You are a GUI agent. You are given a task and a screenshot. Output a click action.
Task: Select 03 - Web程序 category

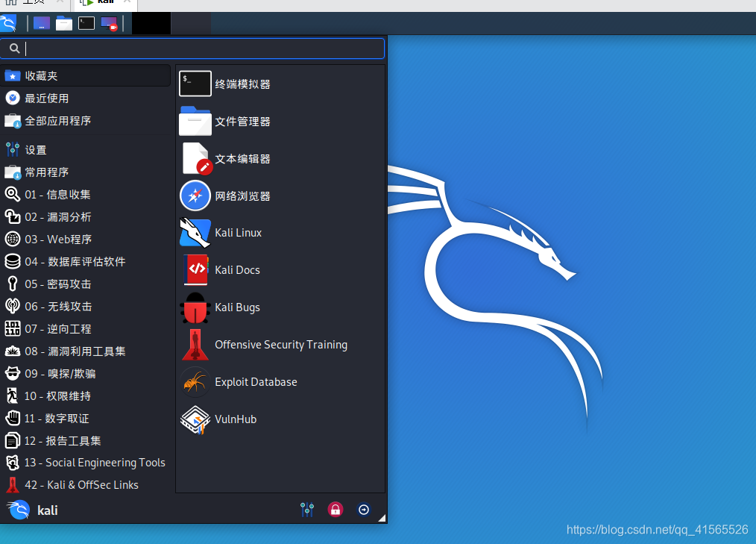[85, 239]
